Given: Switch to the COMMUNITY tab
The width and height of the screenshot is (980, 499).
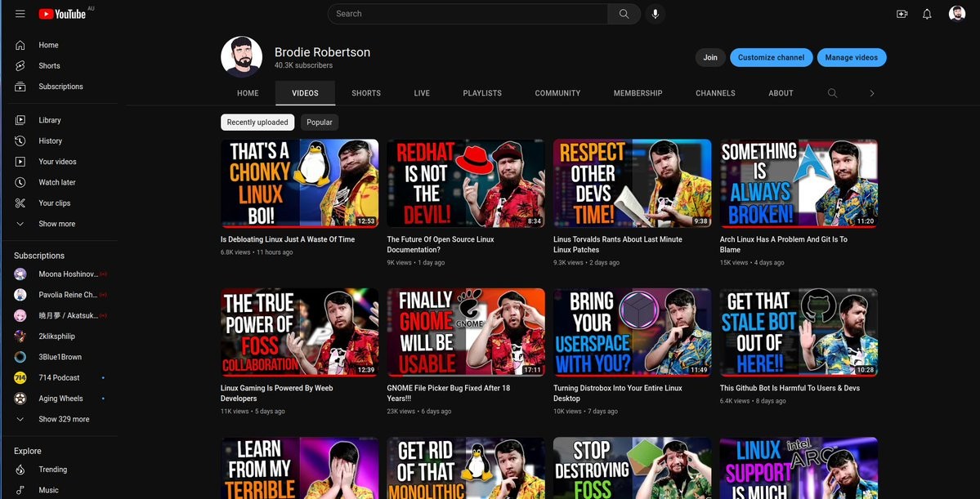Looking at the screenshot, I should pos(557,93).
